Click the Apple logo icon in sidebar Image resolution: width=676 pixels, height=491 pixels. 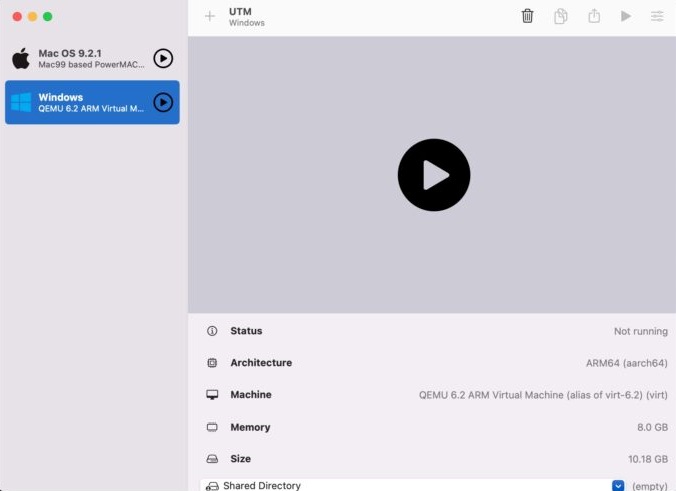tap(21, 58)
